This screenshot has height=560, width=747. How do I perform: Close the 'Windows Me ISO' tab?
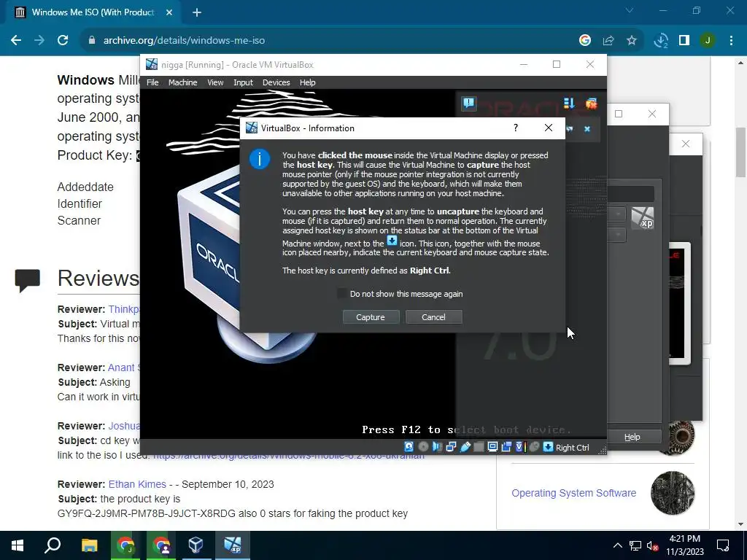click(x=169, y=12)
